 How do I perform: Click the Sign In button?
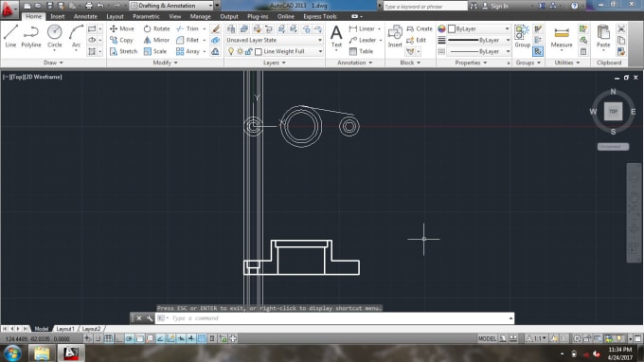tap(495, 6)
